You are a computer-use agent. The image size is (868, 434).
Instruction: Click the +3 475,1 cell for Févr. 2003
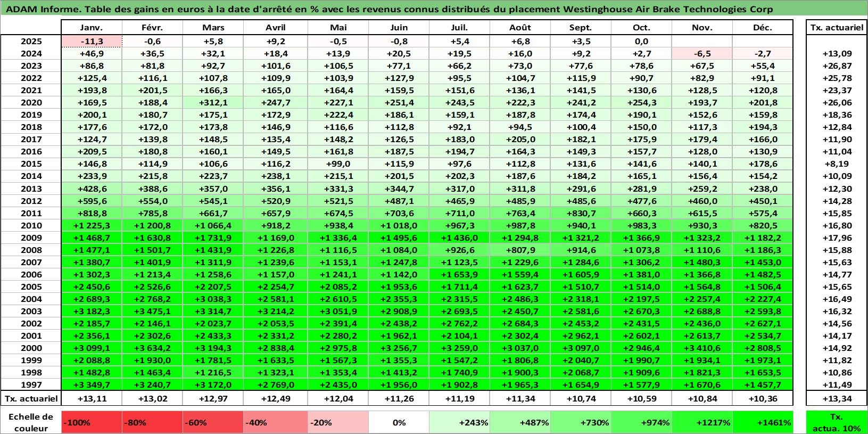click(152, 311)
